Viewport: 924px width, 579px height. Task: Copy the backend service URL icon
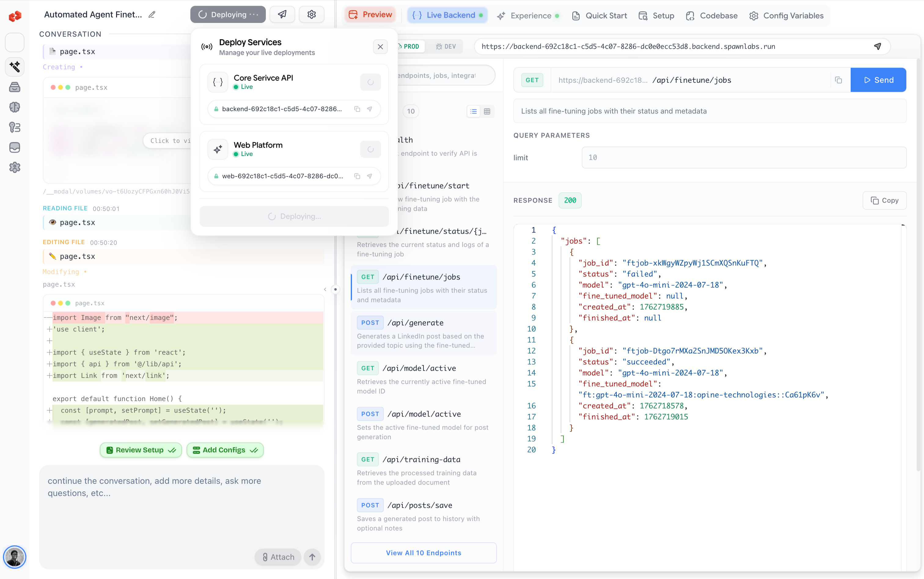[x=357, y=109]
